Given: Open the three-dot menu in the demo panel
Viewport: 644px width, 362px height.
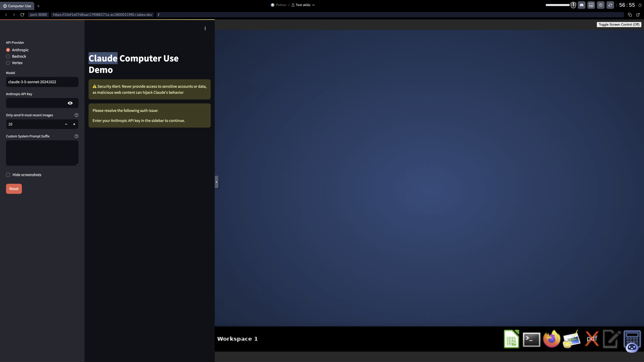Looking at the screenshot, I should click(205, 28).
